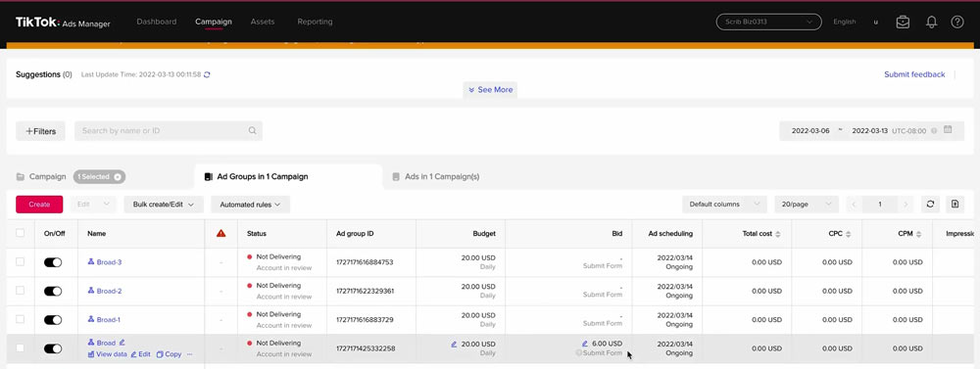Turn off the Broad-1 ad group

tap(53, 320)
